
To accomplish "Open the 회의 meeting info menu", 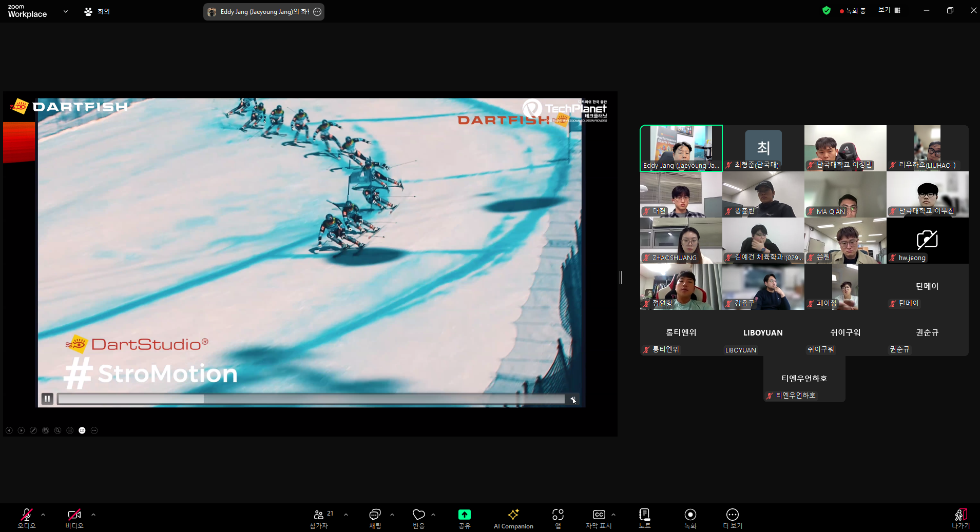I will click(97, 11).
